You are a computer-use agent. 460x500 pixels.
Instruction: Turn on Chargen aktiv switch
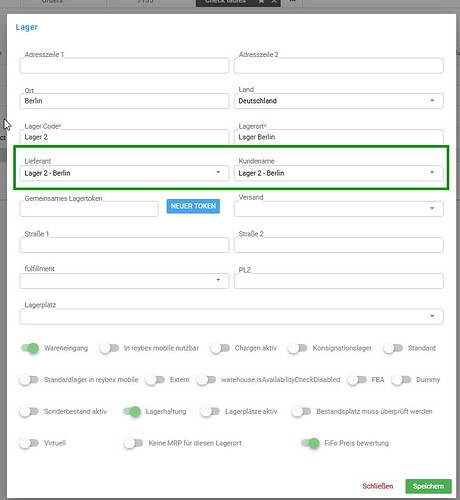tap(220, 348)
